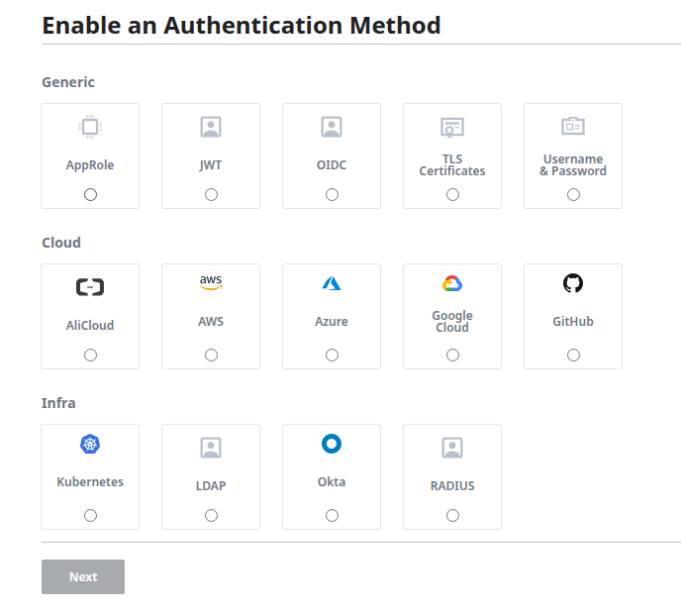Click the OIDC label text
Image resolution: width=681 pixels, height=616 pixels.
(x=332, y=165)
